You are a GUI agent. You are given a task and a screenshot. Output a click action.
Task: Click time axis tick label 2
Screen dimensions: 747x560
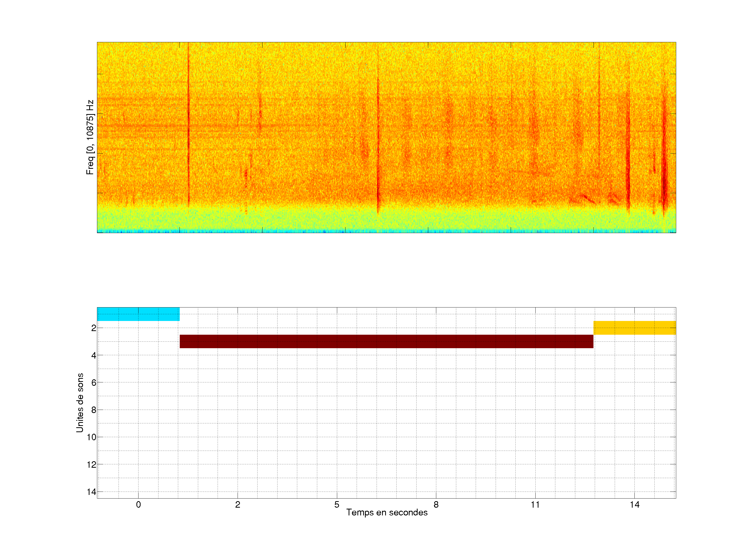coord(238,505)
